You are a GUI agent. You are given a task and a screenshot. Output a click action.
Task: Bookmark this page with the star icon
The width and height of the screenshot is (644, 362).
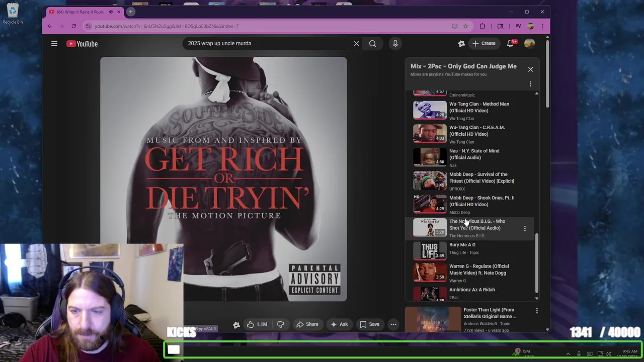[465, 26]
